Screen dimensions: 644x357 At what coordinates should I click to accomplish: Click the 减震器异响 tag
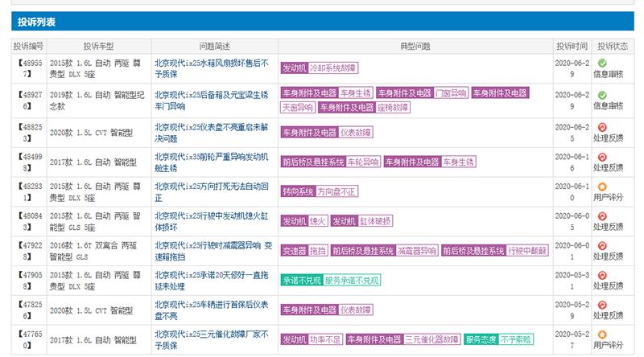click(x=417, y=251)
